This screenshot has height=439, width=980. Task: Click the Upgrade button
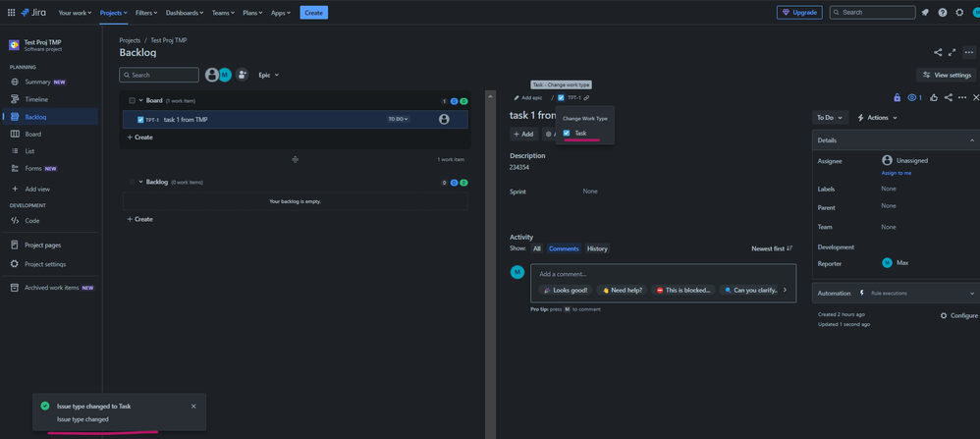tap(799, 13)
